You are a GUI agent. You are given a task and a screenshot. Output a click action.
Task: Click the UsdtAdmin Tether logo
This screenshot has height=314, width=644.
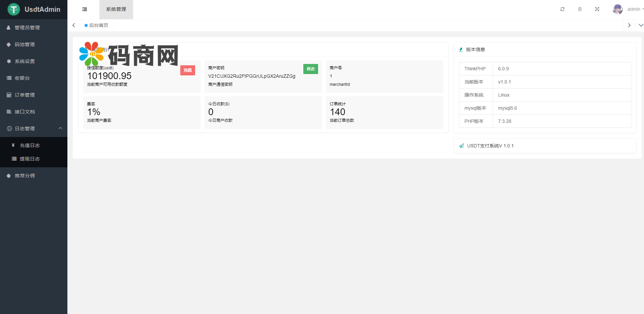click(14, 9)
